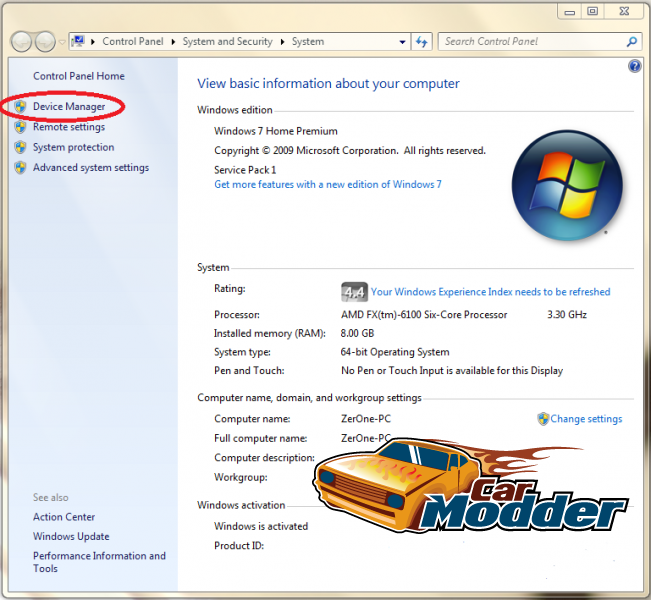Click the '8.00 GB' memory value
The image size is (651, 600).
point(357,333)
